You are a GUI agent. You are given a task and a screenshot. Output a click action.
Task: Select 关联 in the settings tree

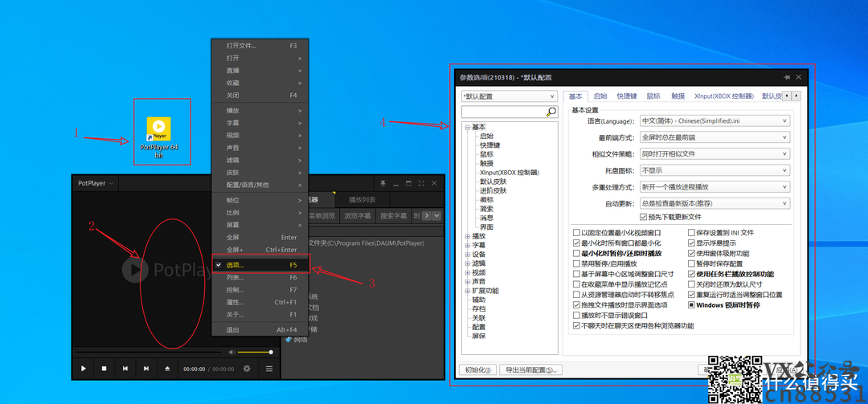pyautogui.click(x=479, y=318)
